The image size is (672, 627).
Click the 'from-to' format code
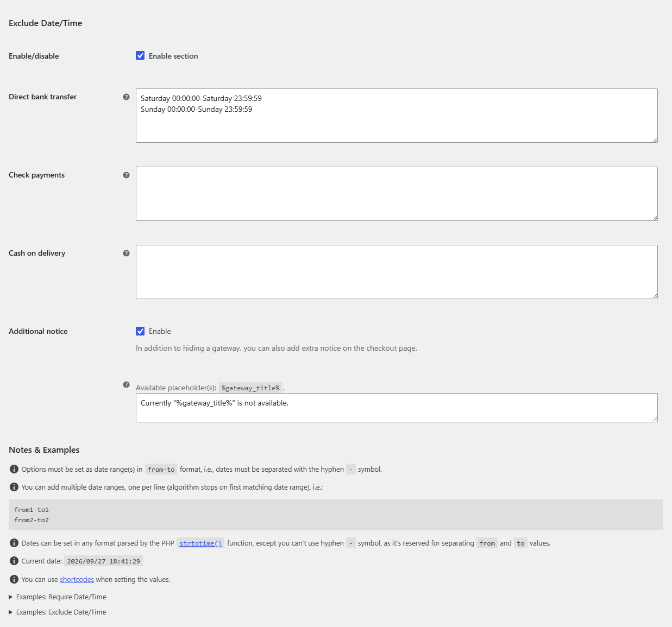coord(161,470)
